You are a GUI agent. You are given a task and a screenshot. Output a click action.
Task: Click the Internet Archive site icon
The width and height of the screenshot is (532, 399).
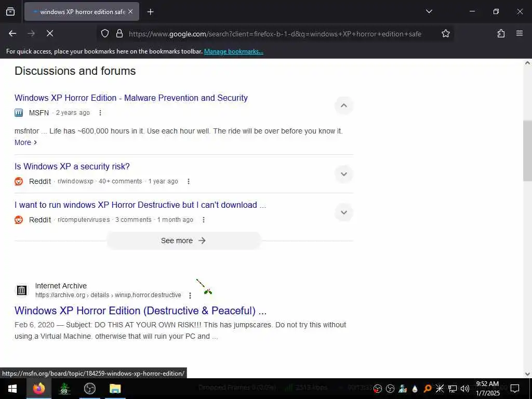coord(22,290)
